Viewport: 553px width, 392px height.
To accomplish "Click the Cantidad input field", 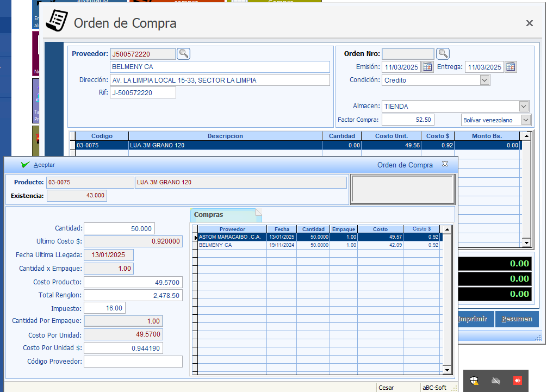I will 120,229.
